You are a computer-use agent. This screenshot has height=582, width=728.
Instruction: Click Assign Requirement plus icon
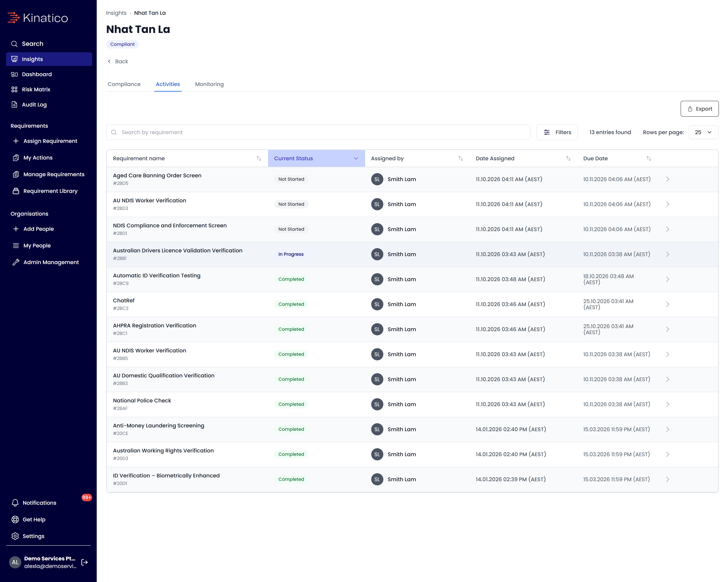(x=16, y=141)
